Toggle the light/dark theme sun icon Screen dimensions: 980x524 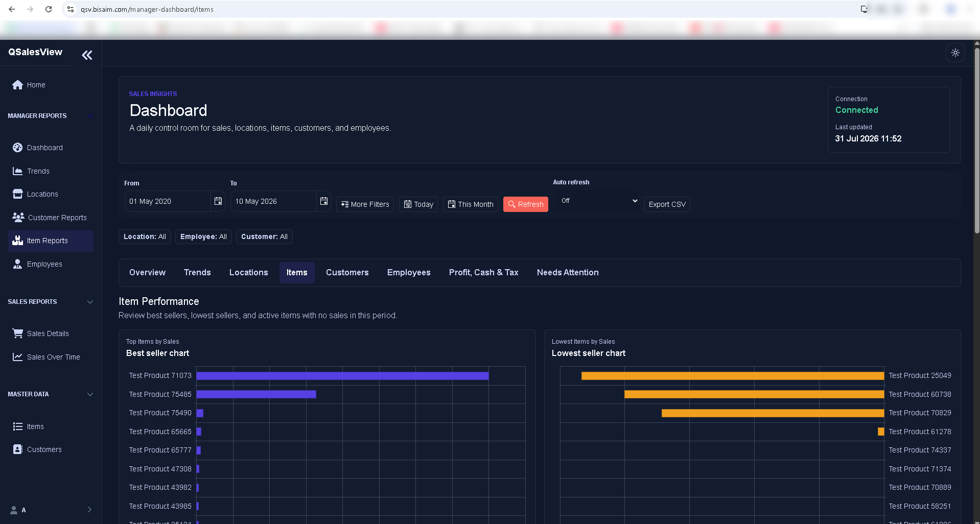[955, 53]
